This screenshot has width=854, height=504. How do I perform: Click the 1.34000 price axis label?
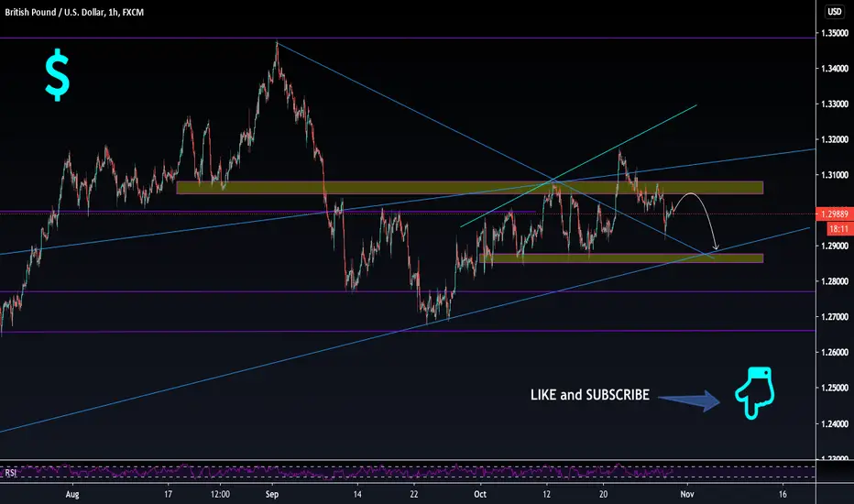pos(835,69)
